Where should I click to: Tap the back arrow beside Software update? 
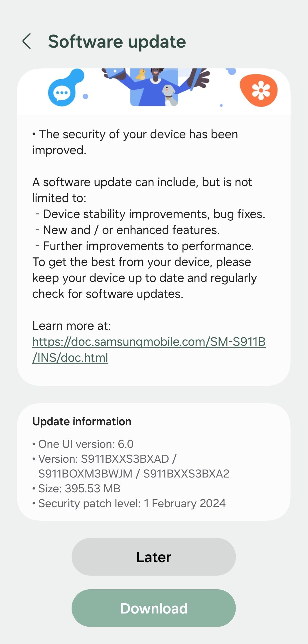click(27, 42)
